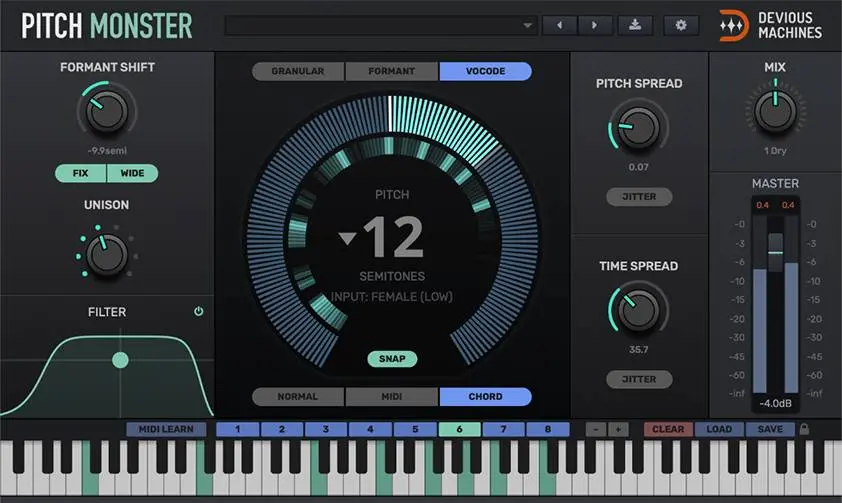Screen dimensions: 842x503
Task: Click the Clear chord button
Action: click(x=669, y=429)
